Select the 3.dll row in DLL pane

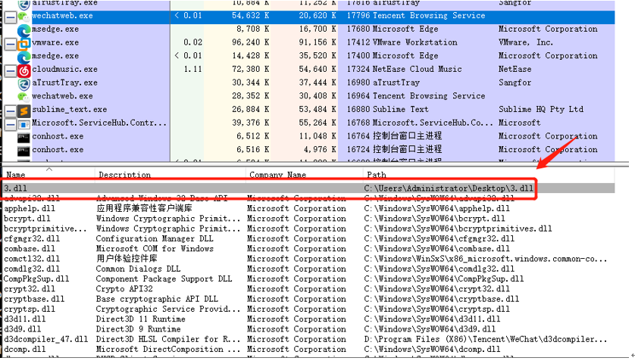tap(308, 188)
